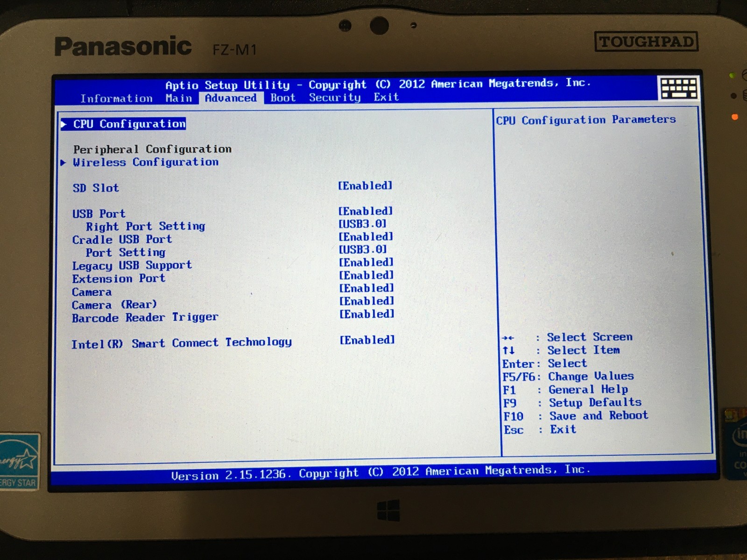Screen dimensions: 747x560
Task: Select the USB Port label
Action: coord(99,214)
